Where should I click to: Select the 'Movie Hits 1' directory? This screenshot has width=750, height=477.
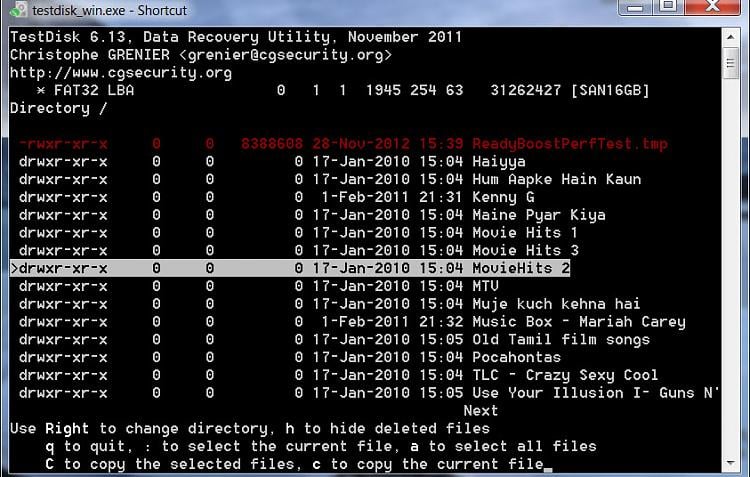(298, 233)
